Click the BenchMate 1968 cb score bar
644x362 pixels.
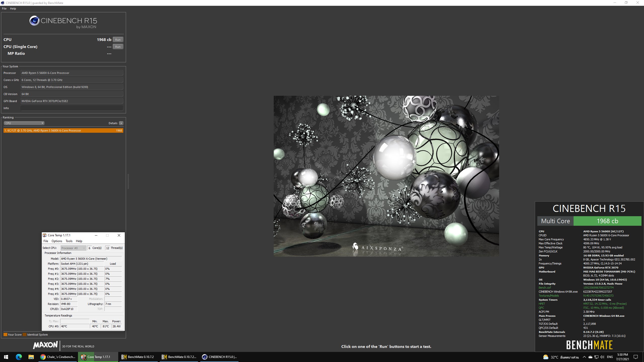607,221
